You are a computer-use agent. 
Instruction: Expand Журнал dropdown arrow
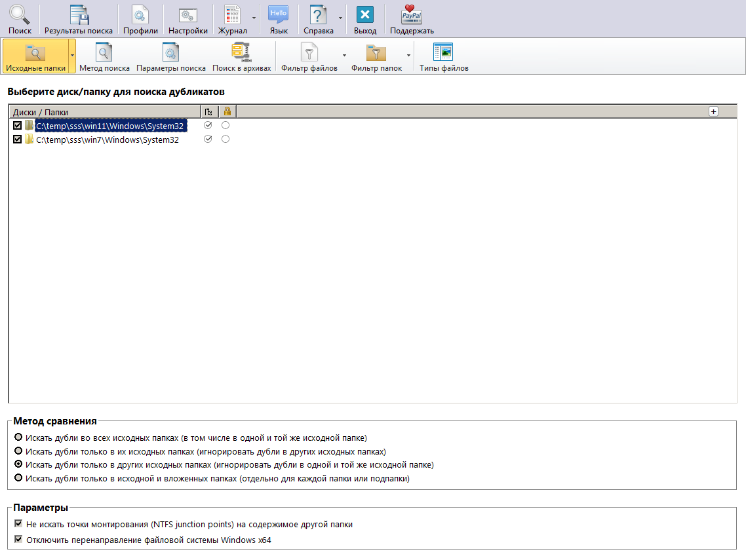click(x=254, y=18)
